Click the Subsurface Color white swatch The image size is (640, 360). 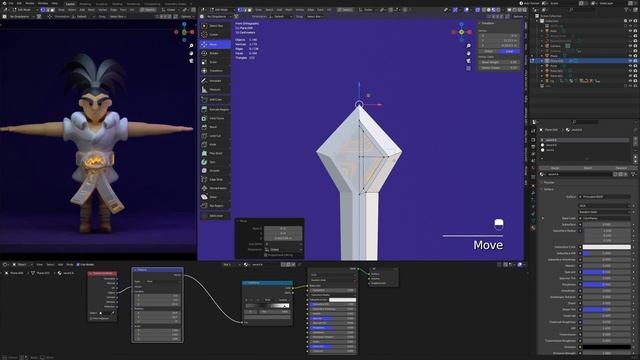607,247
